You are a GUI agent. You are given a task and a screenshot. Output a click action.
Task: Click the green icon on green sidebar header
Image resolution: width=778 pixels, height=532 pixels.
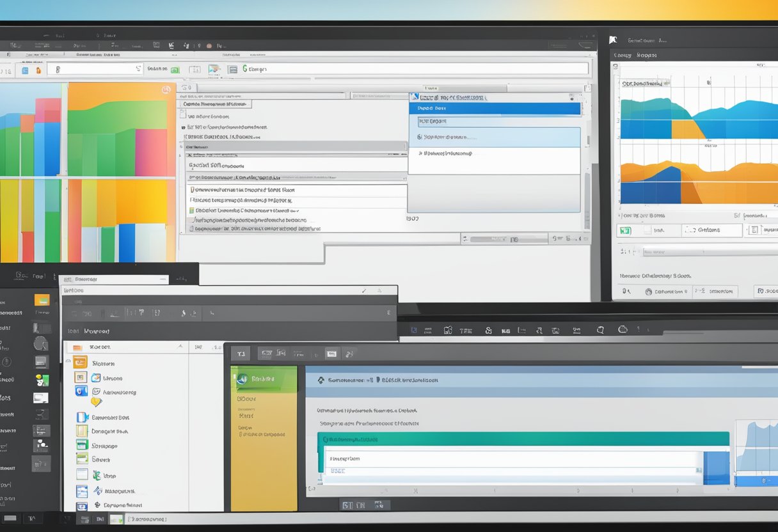pos(242,379)
